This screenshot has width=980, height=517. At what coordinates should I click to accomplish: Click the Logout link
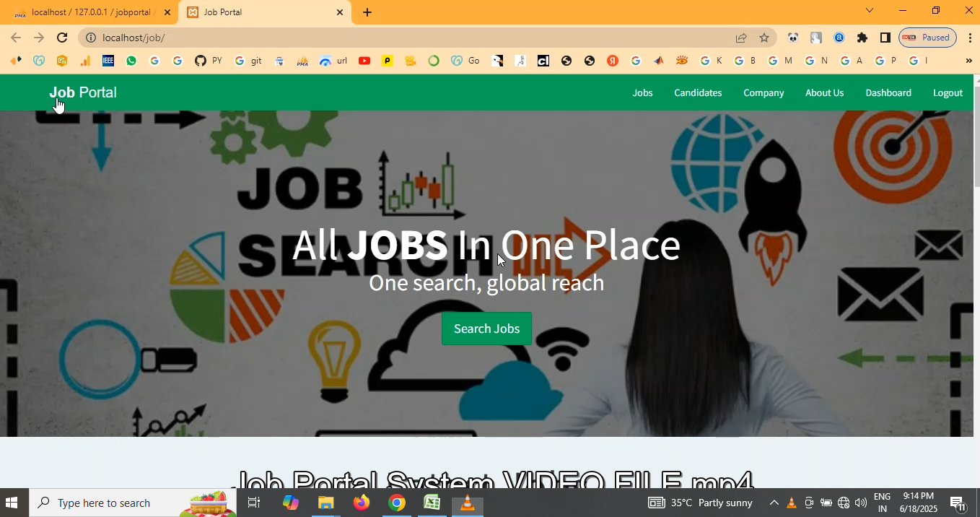[948, 92]
